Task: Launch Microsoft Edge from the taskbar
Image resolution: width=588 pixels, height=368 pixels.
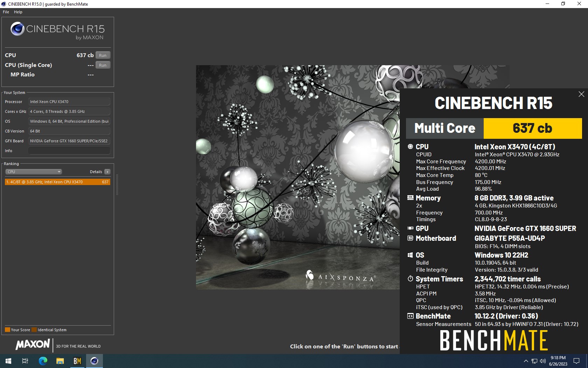Action: click(x=43, y=361)
